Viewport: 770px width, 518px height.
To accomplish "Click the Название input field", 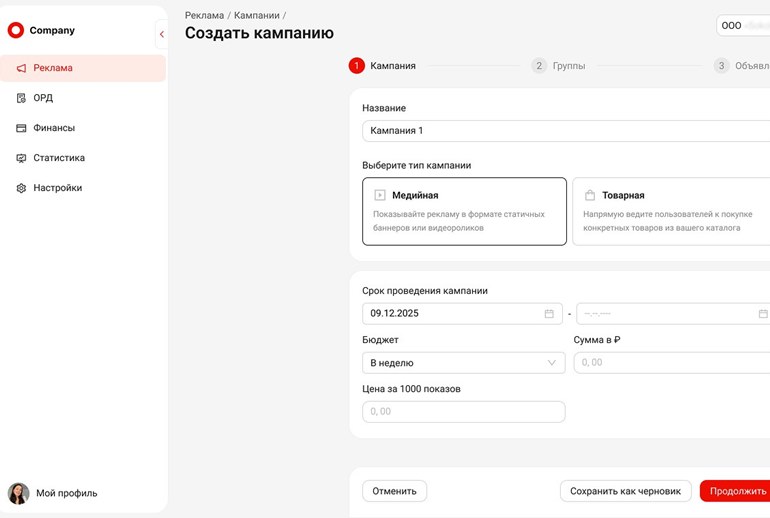I will tap(565, 131).
